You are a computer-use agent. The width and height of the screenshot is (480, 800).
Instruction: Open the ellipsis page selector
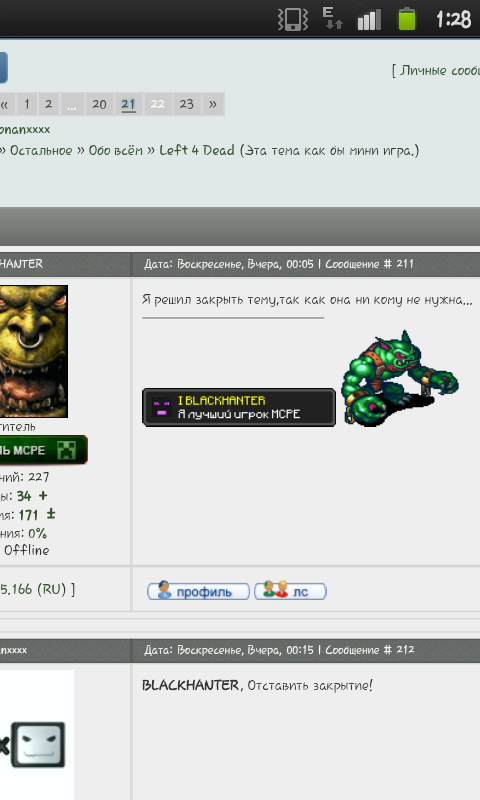pyautogui.click(x=71, y=104)
